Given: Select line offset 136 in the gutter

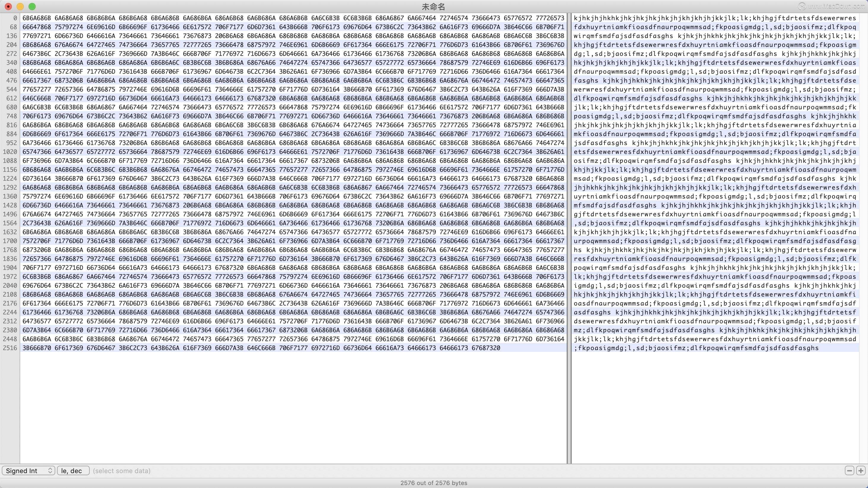Looking at the screenshot, I should pyautogui.click(x=12, y=36).
